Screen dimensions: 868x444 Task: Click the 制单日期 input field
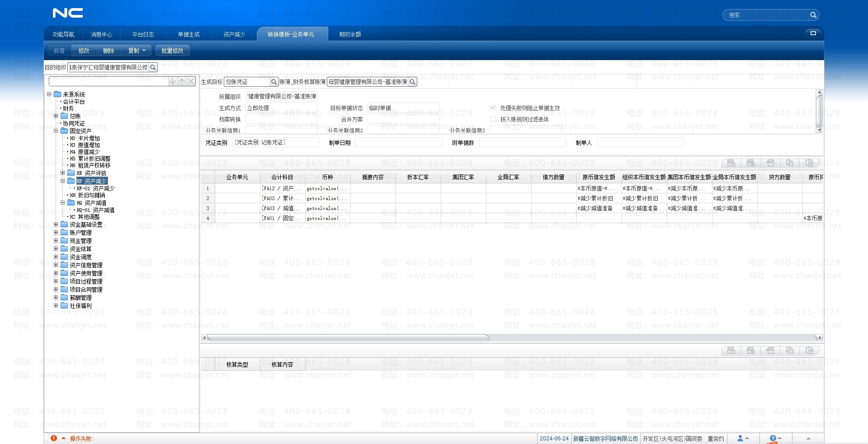[399, 142]
